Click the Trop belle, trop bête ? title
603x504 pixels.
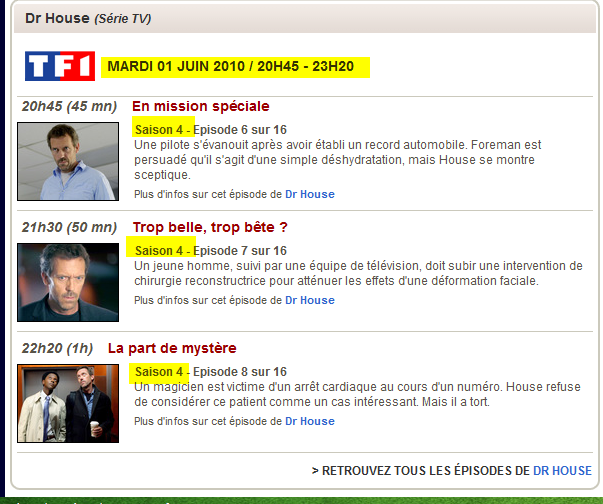click(x=210, y=227)
